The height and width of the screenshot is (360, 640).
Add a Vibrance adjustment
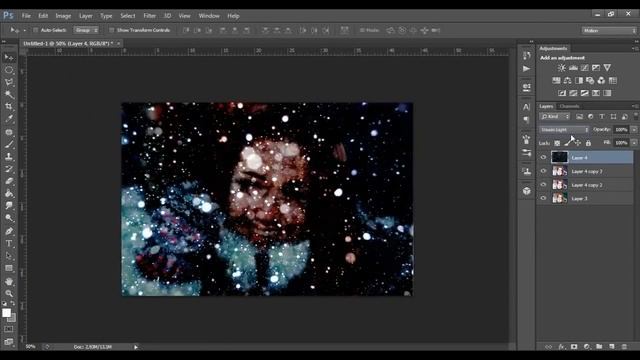point(607,68)
